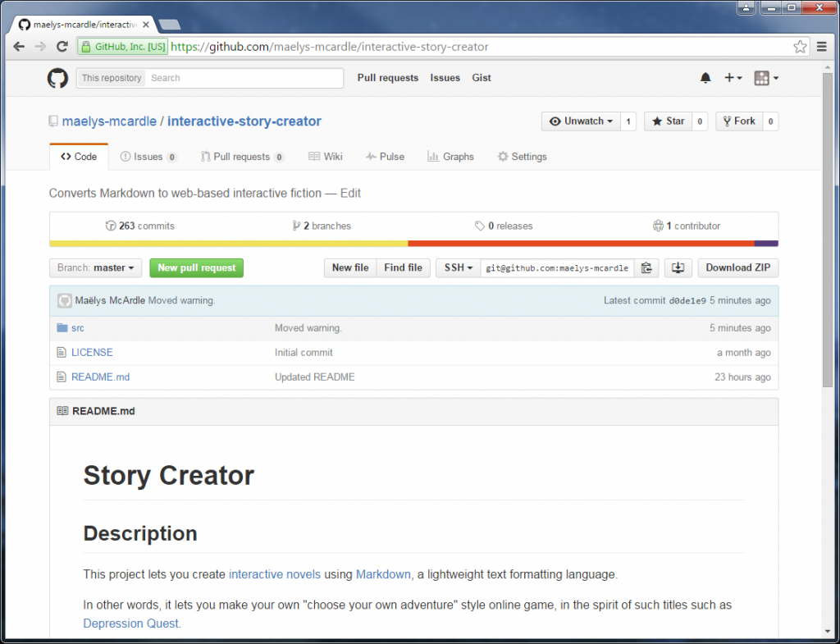Click the browser address bar URL
Screen dimensions: 840x644
330,47
